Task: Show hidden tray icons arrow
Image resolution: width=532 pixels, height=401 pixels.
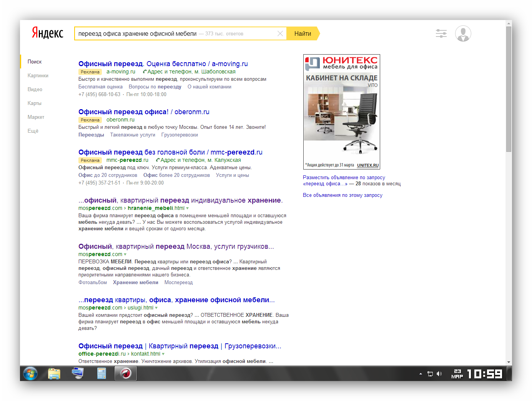Action: tap(421, 374)
